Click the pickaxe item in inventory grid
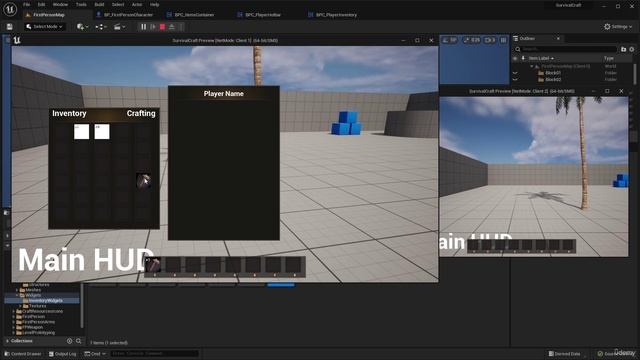Image resolution: width=640 pixels, height=360 pixels. coord(144,181)
